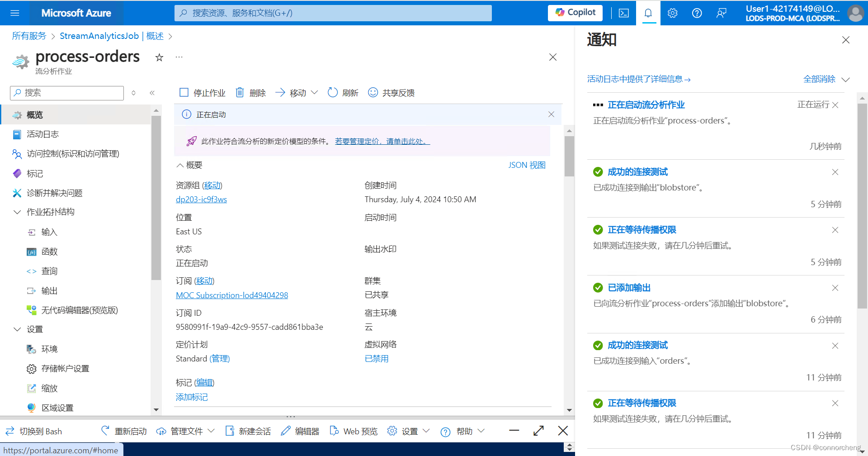Click 共享反馈 in the toolbar

(392, 93)
